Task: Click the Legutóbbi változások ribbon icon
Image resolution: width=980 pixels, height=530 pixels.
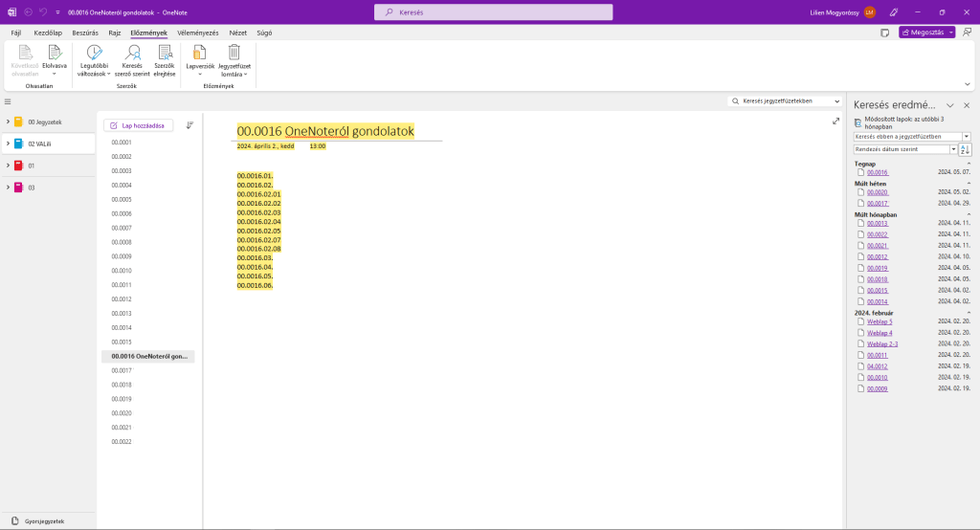Action: point(94,54)
